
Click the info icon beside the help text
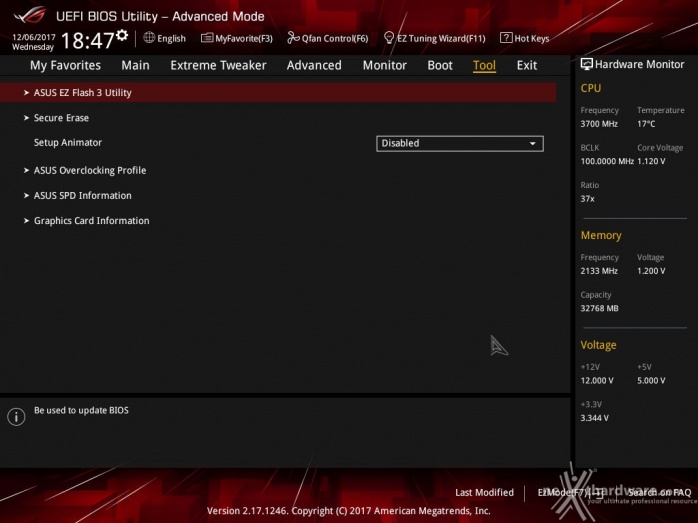(16, 417)
